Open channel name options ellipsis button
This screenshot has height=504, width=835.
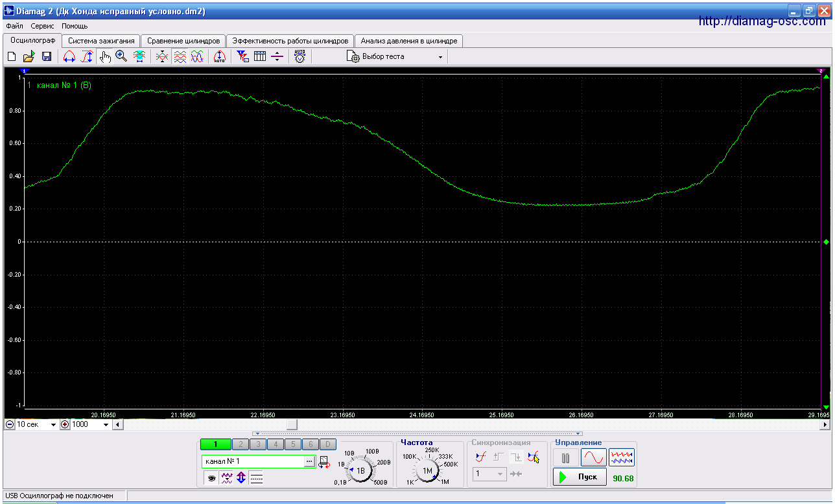click(309, 461)
